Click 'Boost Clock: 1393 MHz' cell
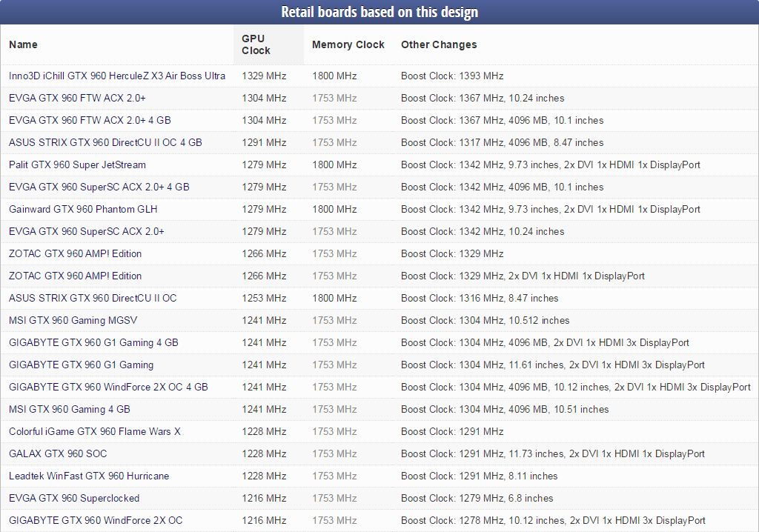The image size is (759, 532). [x=452, y=76]
